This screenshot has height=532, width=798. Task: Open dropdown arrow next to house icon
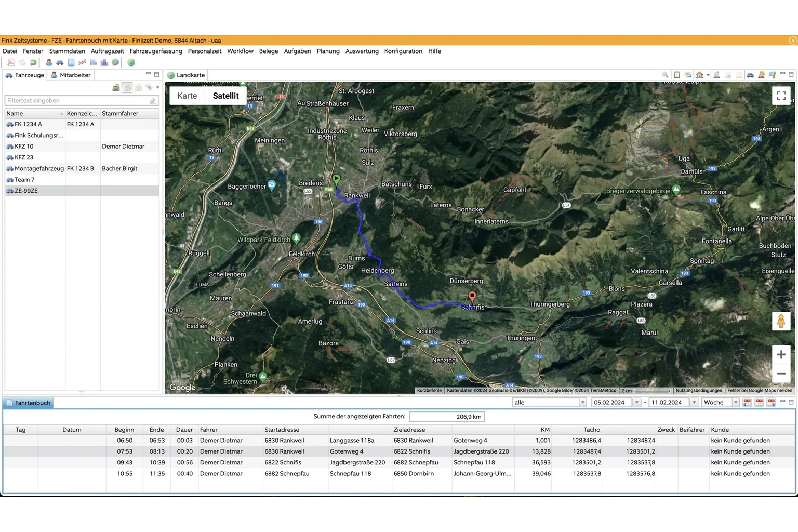(x=708, y=75)
